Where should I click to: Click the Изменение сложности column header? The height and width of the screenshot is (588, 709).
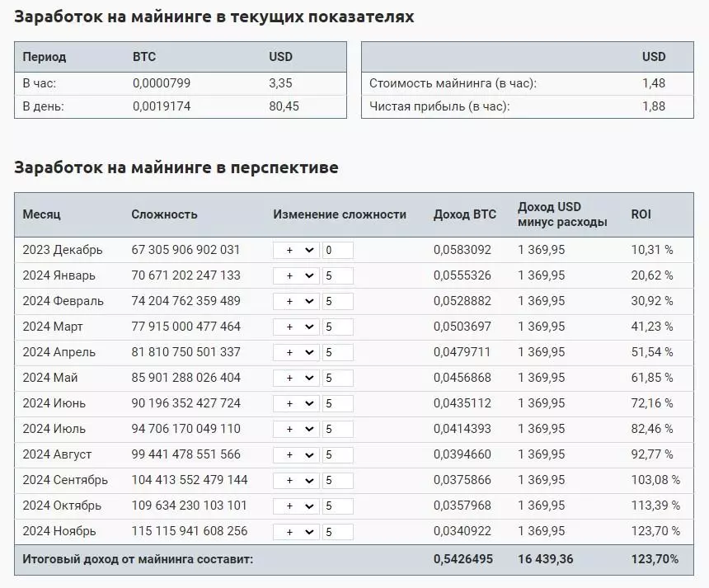(340, 214)
